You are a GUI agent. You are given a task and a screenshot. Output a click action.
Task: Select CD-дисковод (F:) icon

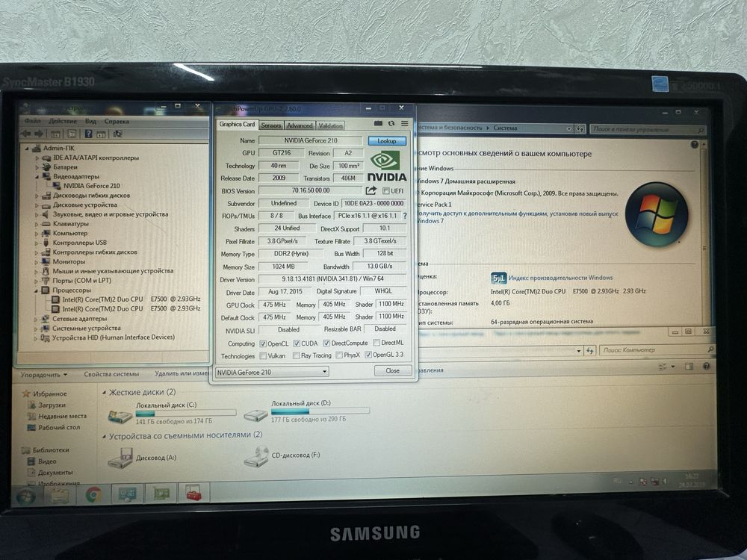(x=256, y=456)
